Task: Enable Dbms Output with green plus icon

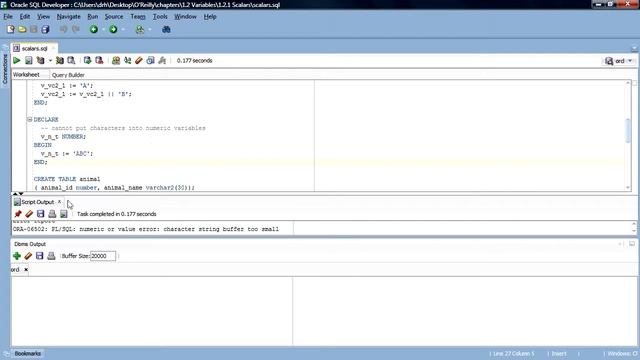Action: click(17, 256)
